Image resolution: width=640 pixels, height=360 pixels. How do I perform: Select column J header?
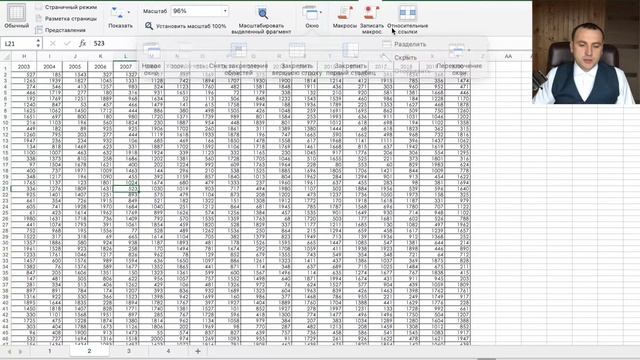(x=75, y=56)
